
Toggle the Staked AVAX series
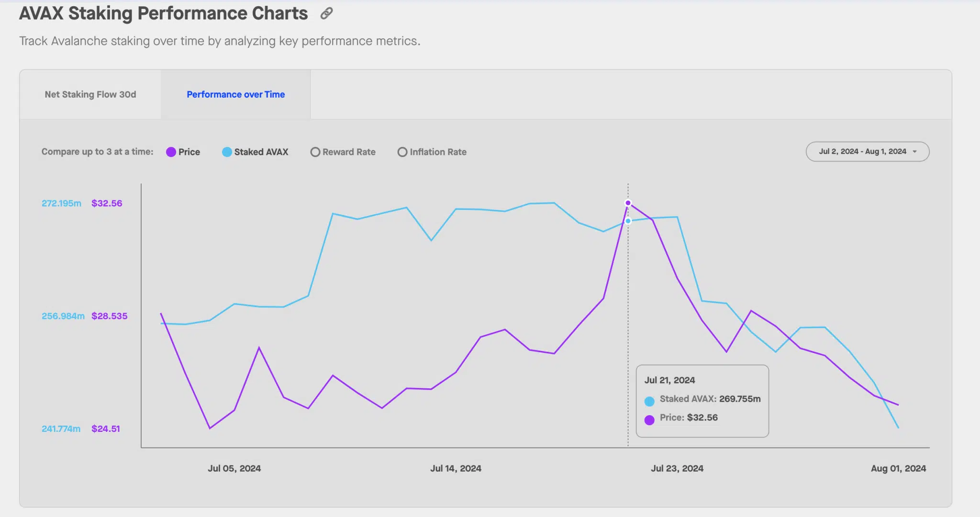pyautogui.click(x=255, y=152)
